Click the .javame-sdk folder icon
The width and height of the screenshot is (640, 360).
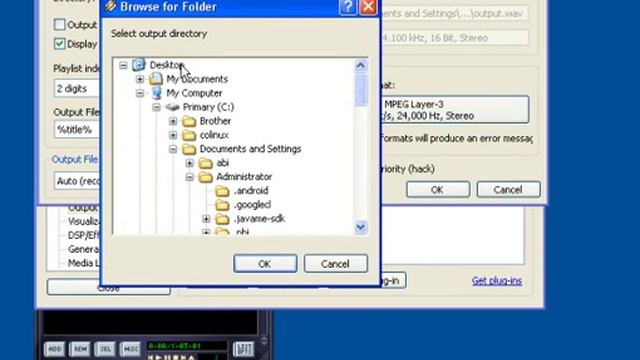coord(222,219)
